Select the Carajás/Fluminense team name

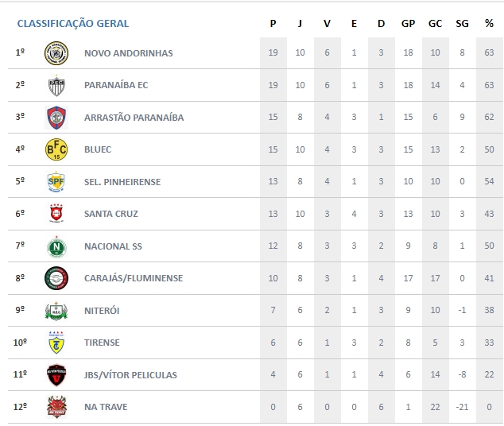click(x=134, y=278)
